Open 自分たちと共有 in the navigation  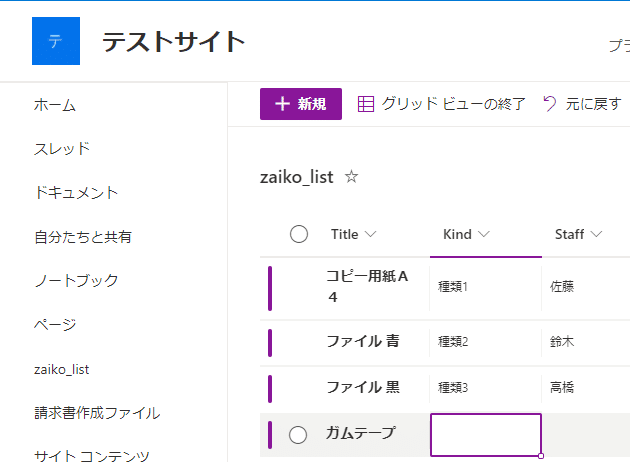click(83, 237)
